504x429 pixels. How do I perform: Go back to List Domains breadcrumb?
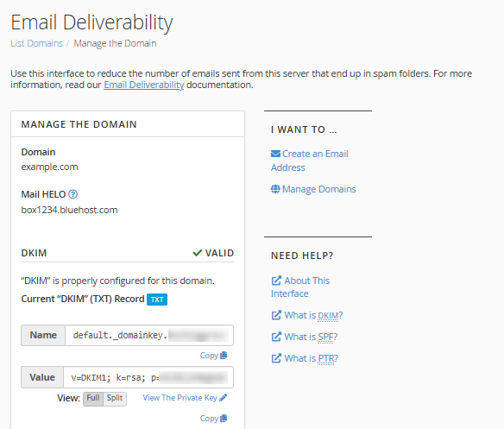tap(36, 43)
